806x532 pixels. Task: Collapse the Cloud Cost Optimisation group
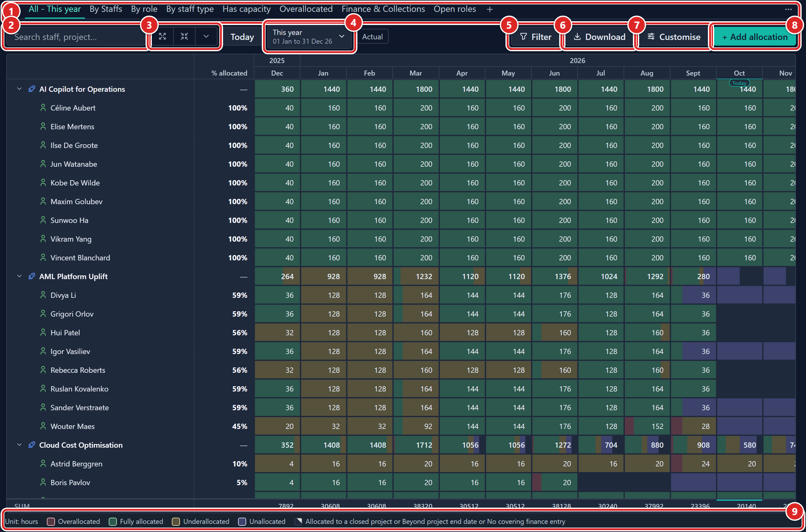coord(19,445)
